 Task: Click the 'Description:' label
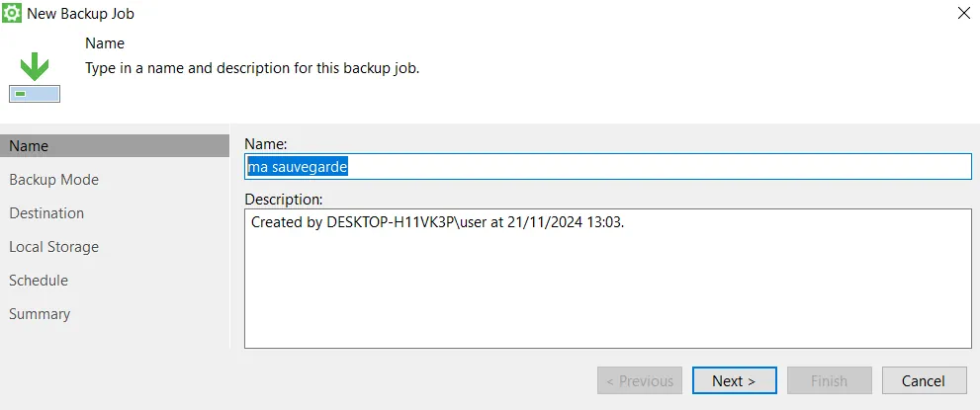coord(284,200)
